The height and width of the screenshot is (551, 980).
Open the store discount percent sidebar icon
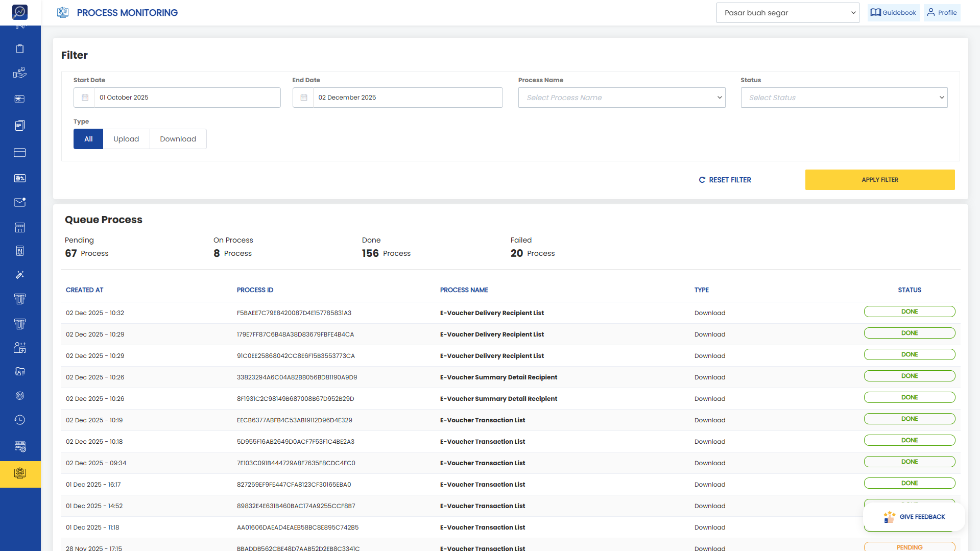[x=20, y=178]
